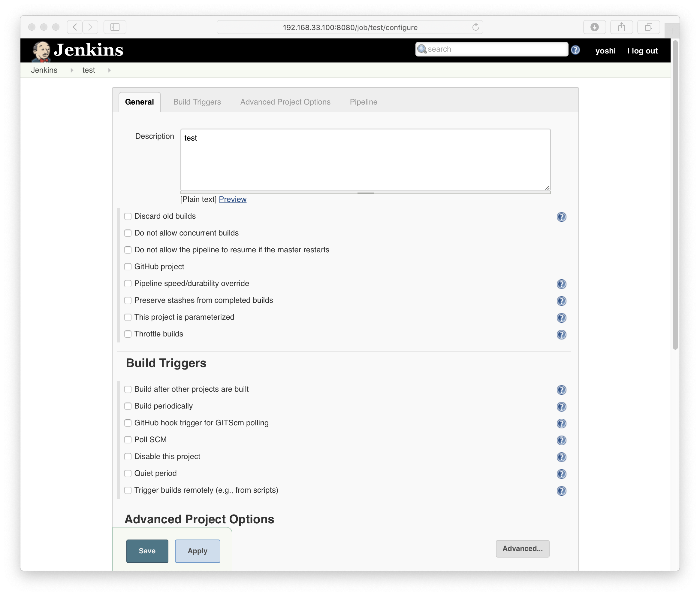The height and width of the screenshot is (596, 700).
Task: Open the browser downloads button
Action: tap(594, 27)
